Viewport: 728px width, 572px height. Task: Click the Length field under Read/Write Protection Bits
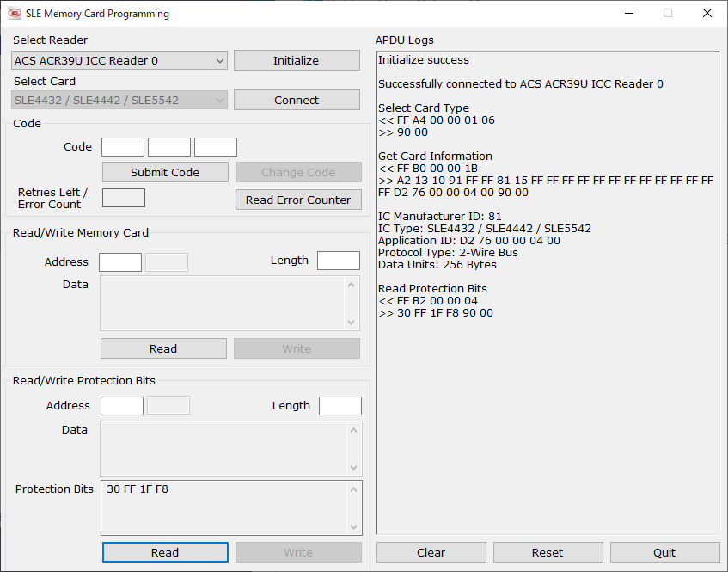(x=339, y=405)
